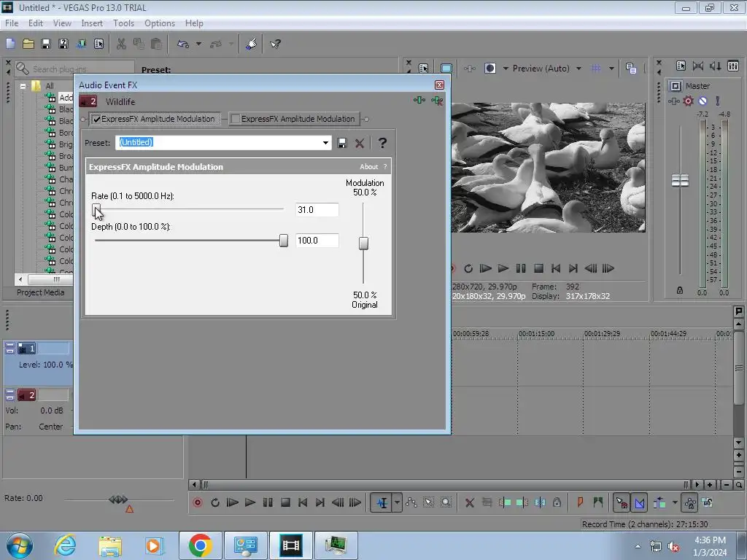Delete preset with red X icon
This screenshot has height=560, width=747.
[360, 143]
